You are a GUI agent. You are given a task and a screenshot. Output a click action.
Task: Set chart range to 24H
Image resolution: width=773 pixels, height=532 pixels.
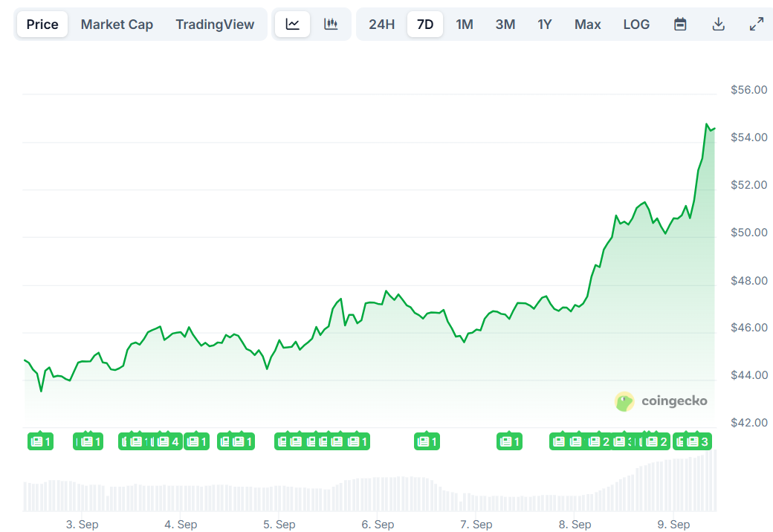click(381, 24)
